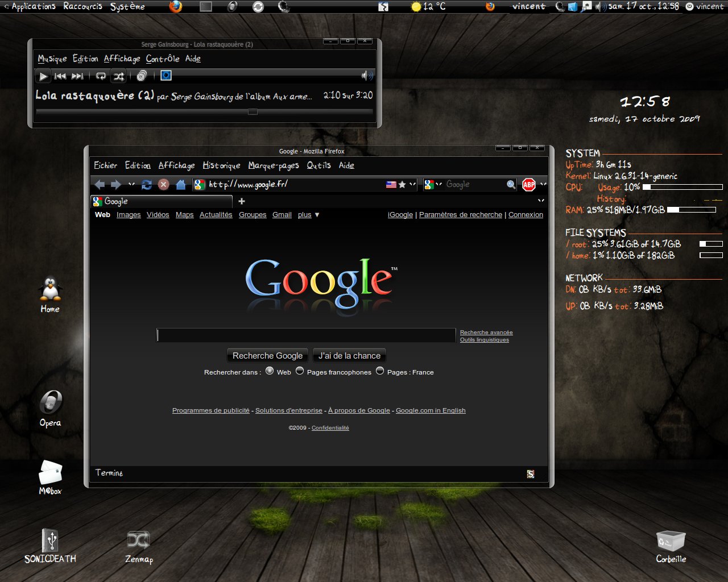Image resolution: width=728 pixels, height=582 pixels.
Task: Expand the 'plus' dropdown on Google
Action: pos(308,215)
